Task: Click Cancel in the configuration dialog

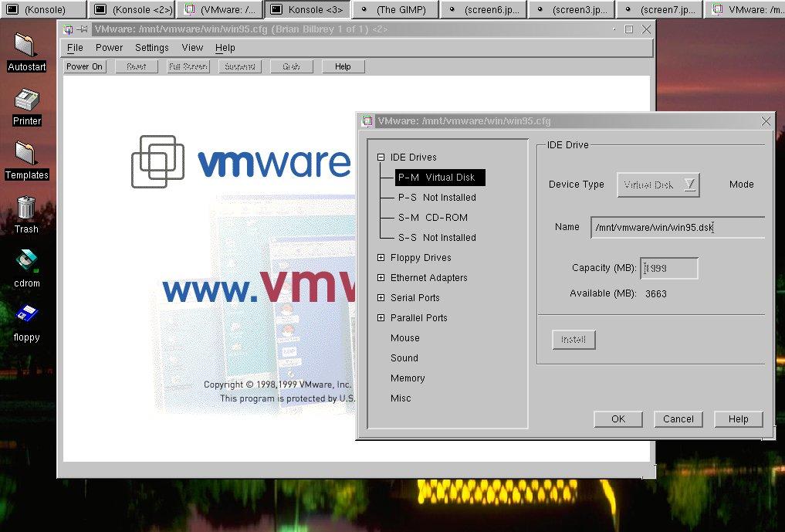Action: [x=678, y=419]
